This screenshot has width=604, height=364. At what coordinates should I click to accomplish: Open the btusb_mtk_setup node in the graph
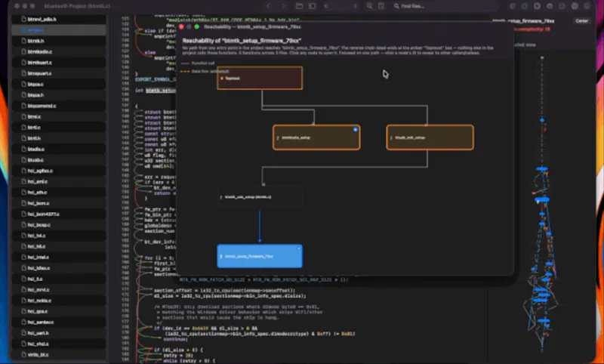[x=430, y=137]
